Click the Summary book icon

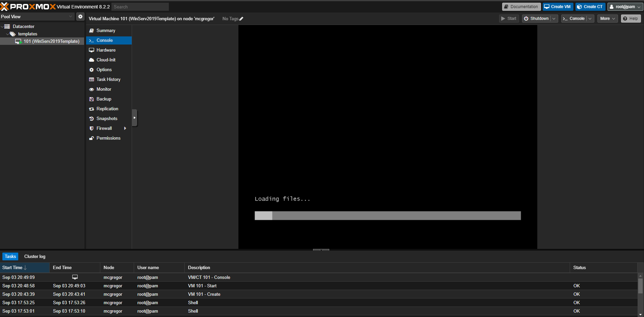[92, 31]
